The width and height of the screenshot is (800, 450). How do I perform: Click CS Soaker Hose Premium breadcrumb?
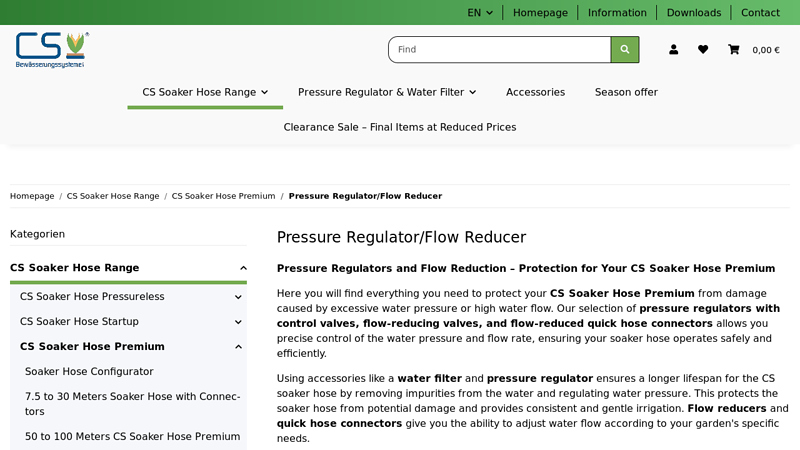tap(223, 196)
